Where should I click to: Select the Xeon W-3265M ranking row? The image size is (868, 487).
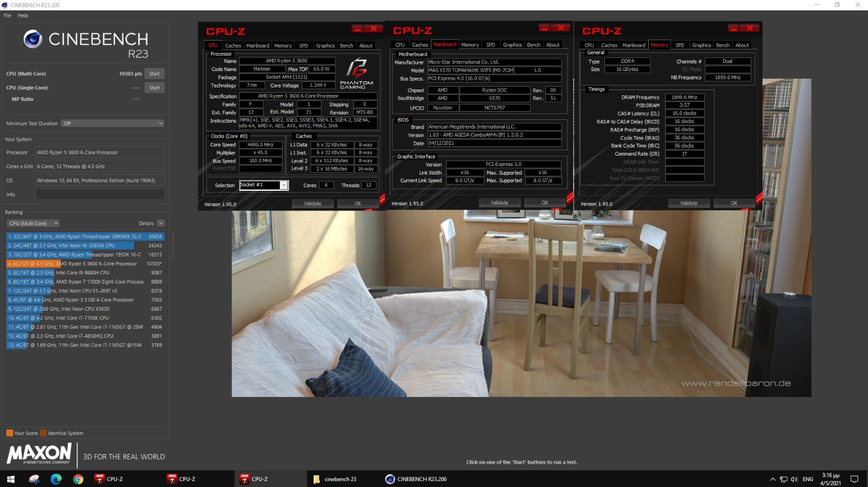85,246
